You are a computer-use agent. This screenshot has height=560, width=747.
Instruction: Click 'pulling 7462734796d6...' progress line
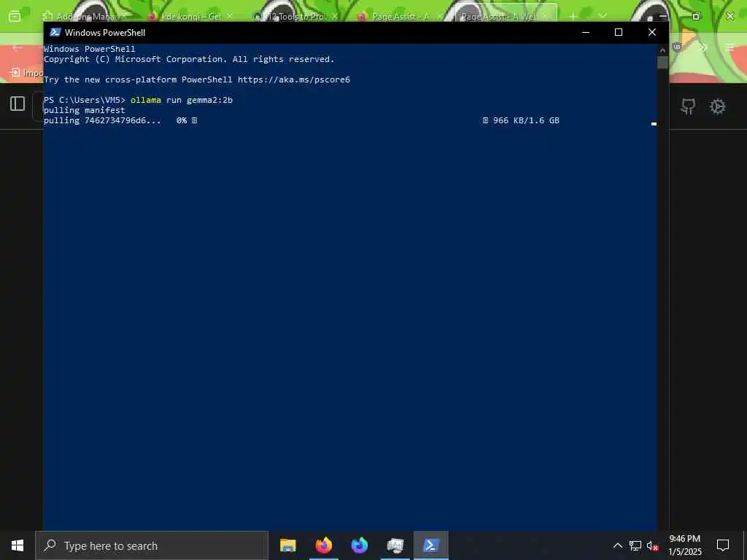pyautogui.click(x=102, y=120)
